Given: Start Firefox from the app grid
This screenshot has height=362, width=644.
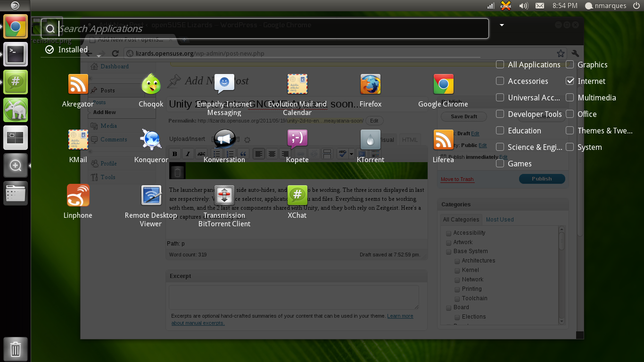Looking at the screenshot, I should 371,91.
